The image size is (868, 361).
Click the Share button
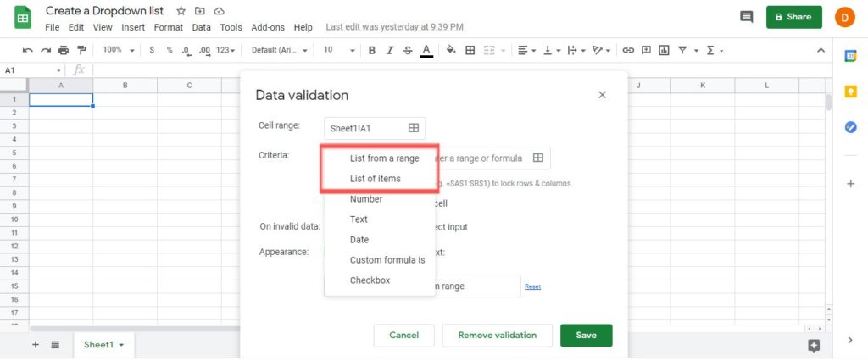(793, 17)
